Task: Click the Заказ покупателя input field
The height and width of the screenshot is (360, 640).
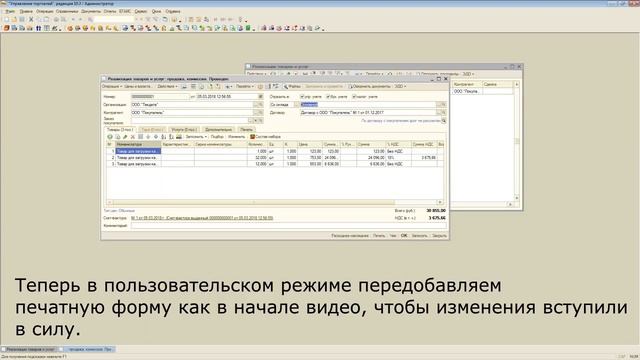Action: point(190,121)
